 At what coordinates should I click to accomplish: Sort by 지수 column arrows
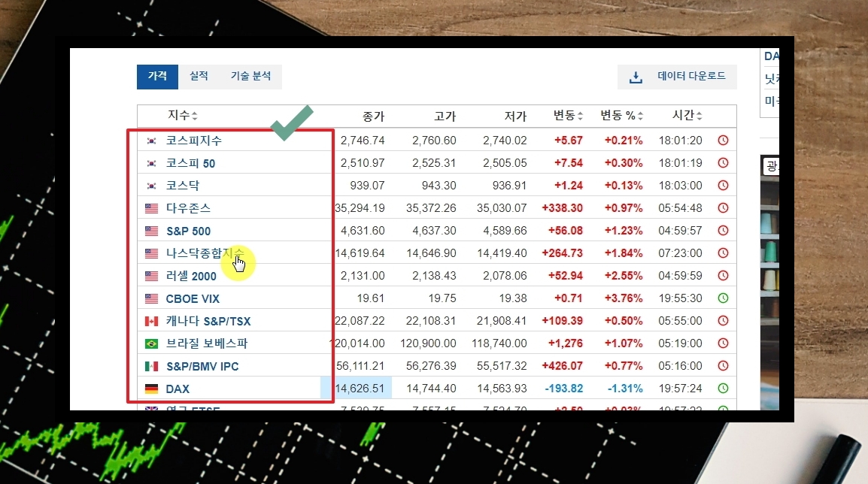pyautogui.click(x=194, y=116)
